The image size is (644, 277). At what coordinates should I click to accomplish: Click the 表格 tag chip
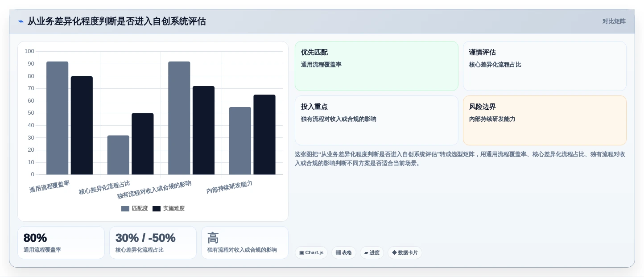pos(344,253)
